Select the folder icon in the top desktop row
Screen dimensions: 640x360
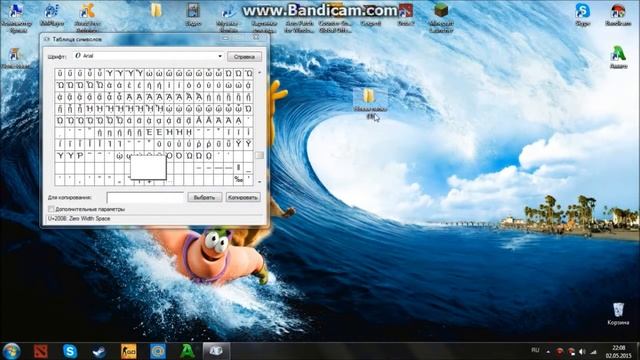point(156,11)
